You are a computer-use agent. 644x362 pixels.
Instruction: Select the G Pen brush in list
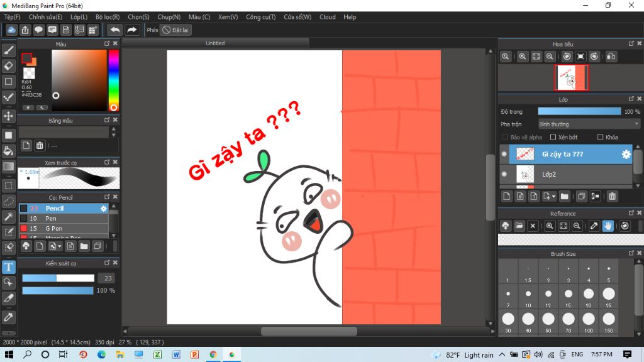[x=64, y=229]
